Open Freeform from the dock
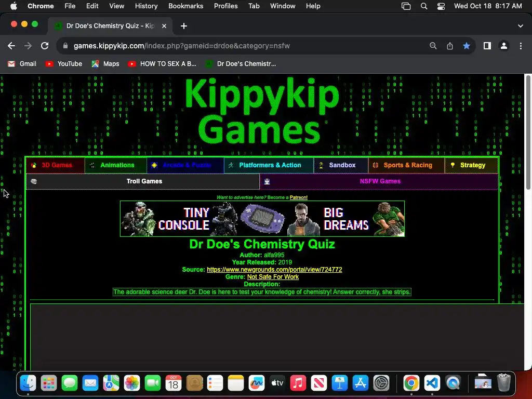 [x=257, y=383]
